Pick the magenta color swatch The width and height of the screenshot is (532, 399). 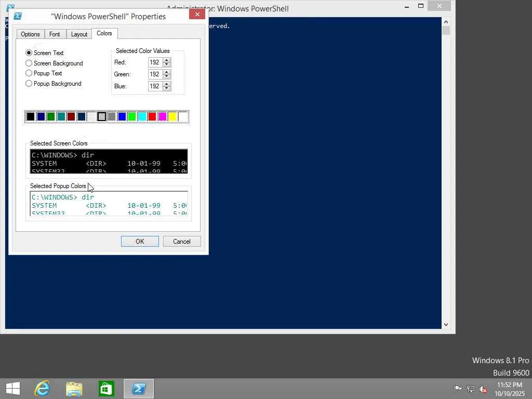click(x=163, y=117)
